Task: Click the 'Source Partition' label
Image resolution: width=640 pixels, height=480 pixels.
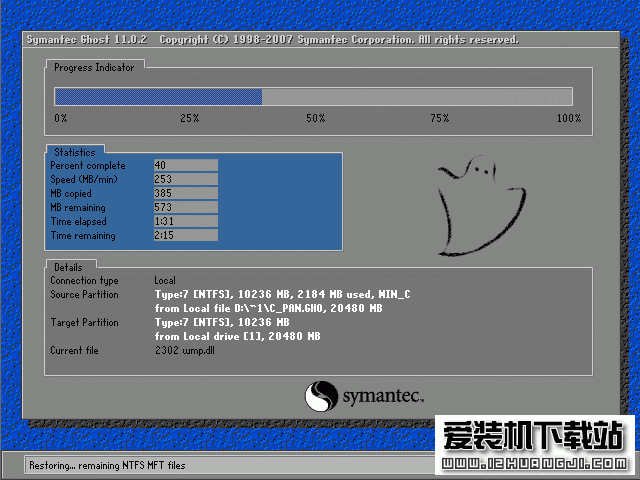Action: tap(84, 294)
